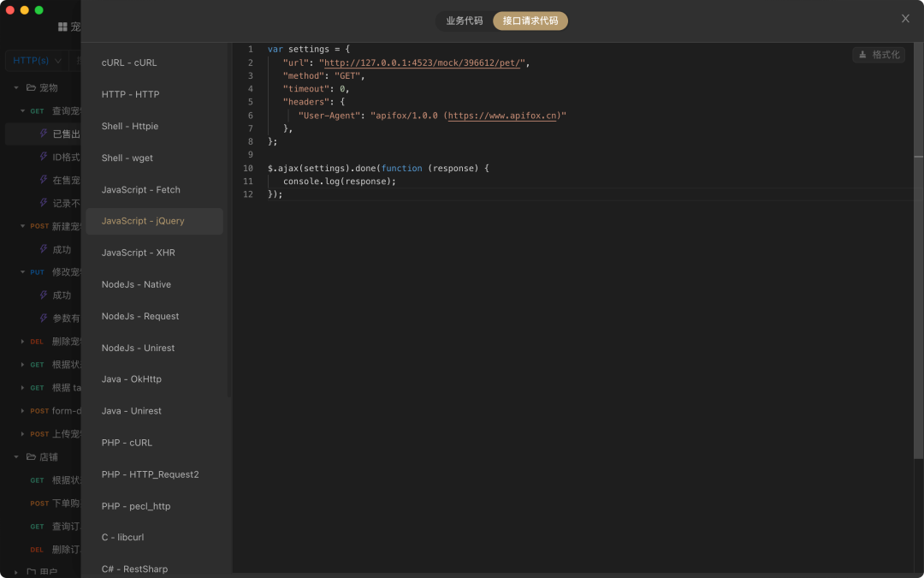The height and width of the screenshot is (578, 924).
Task: Expand the DEL 删除宠 node
Action: 23,342
